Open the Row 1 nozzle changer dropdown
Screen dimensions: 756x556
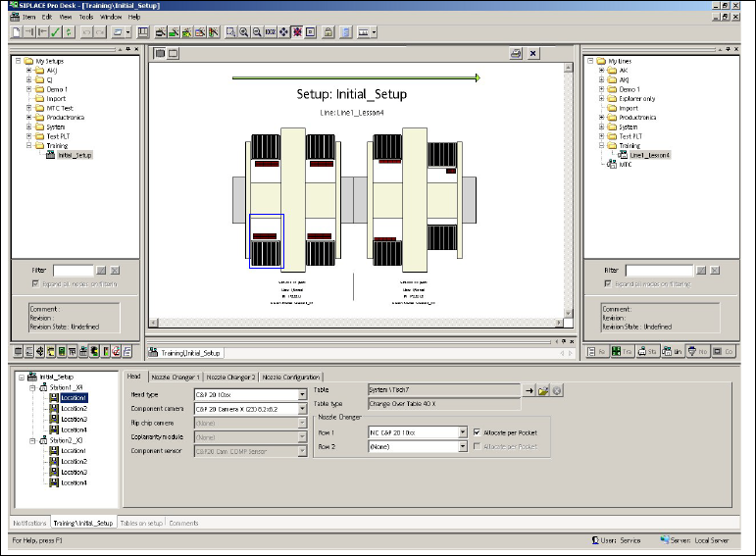(462, 431)
